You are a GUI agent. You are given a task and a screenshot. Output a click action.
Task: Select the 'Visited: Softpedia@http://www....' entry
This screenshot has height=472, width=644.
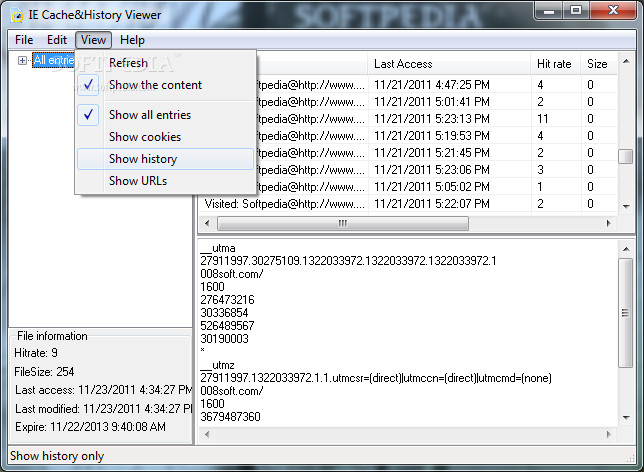(285, 204)
